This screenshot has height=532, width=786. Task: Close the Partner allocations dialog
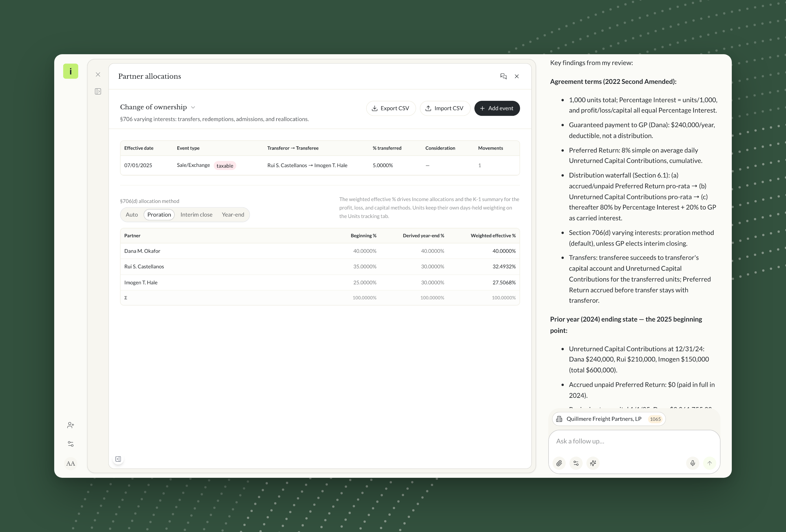(x=517, y=77)
